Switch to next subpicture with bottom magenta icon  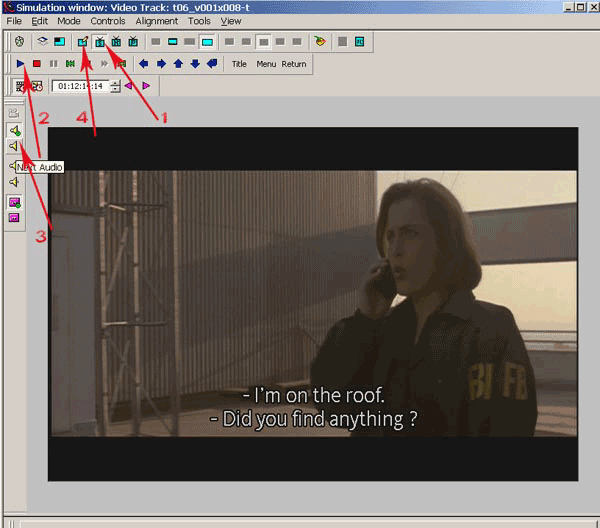point(14,218)
